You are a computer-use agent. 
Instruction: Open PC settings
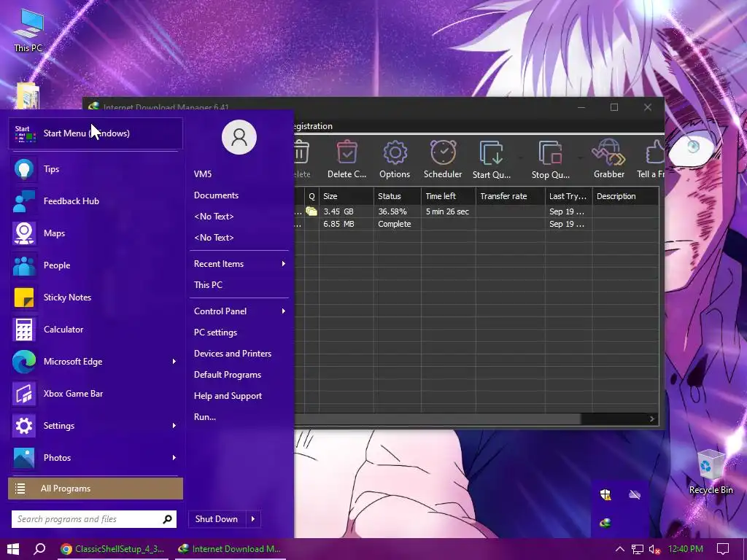tap(239, 332)
